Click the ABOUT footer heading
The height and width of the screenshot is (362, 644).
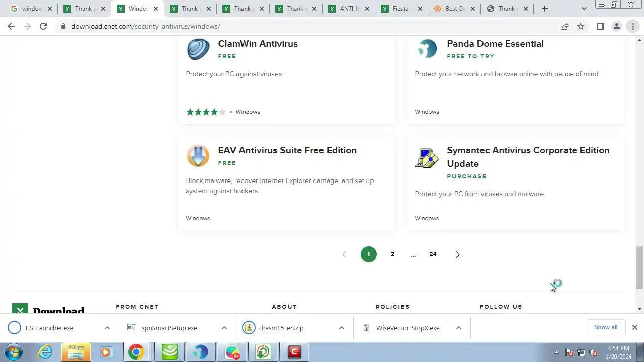tap(284, 307)
